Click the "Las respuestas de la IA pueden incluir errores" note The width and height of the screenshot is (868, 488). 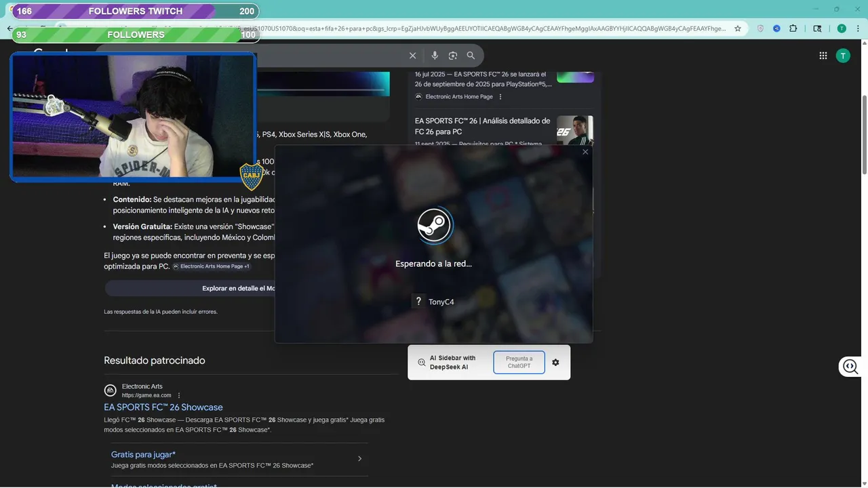point(160,312)
